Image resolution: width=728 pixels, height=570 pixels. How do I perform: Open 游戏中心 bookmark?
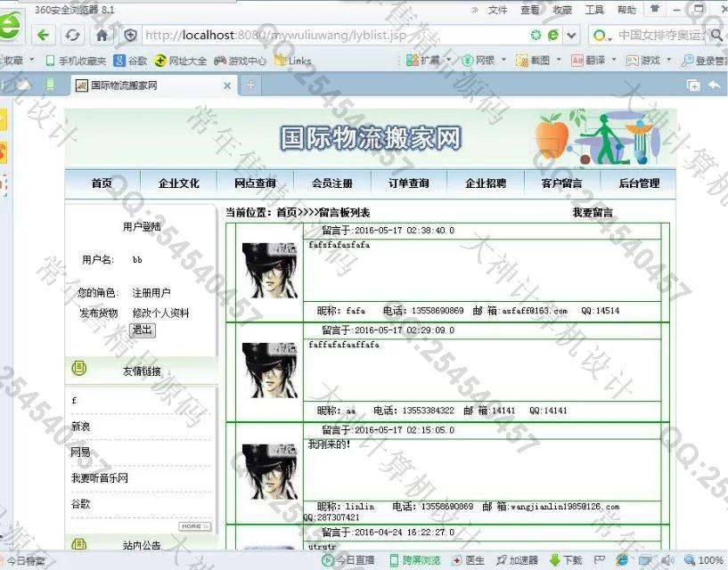click(240, 61)
